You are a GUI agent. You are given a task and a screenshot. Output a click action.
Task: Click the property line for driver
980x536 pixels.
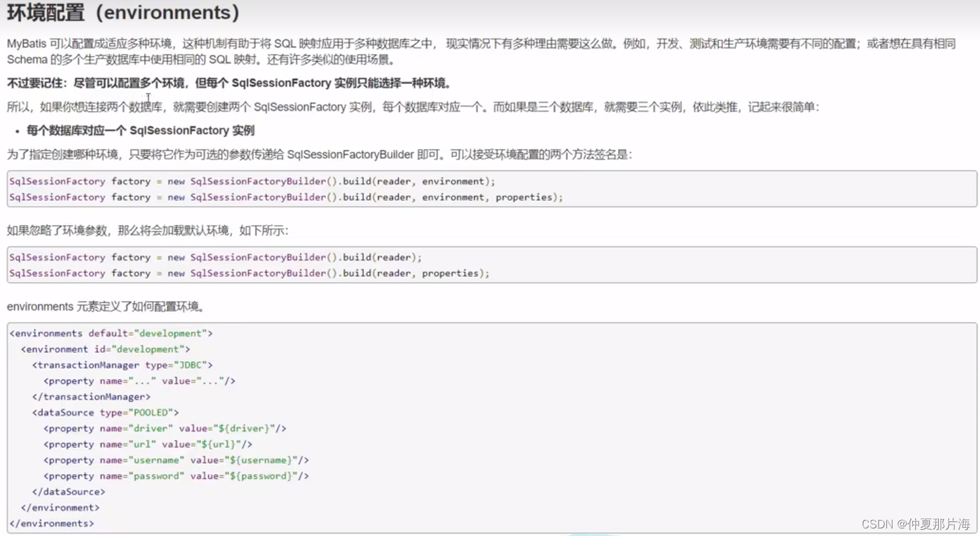coord(165,428)
